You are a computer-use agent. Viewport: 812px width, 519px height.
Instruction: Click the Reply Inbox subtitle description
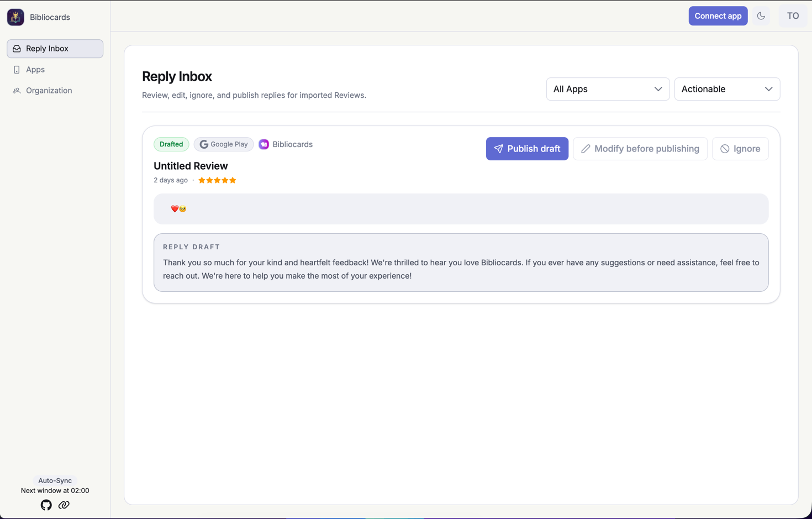(x=254, y=95)
